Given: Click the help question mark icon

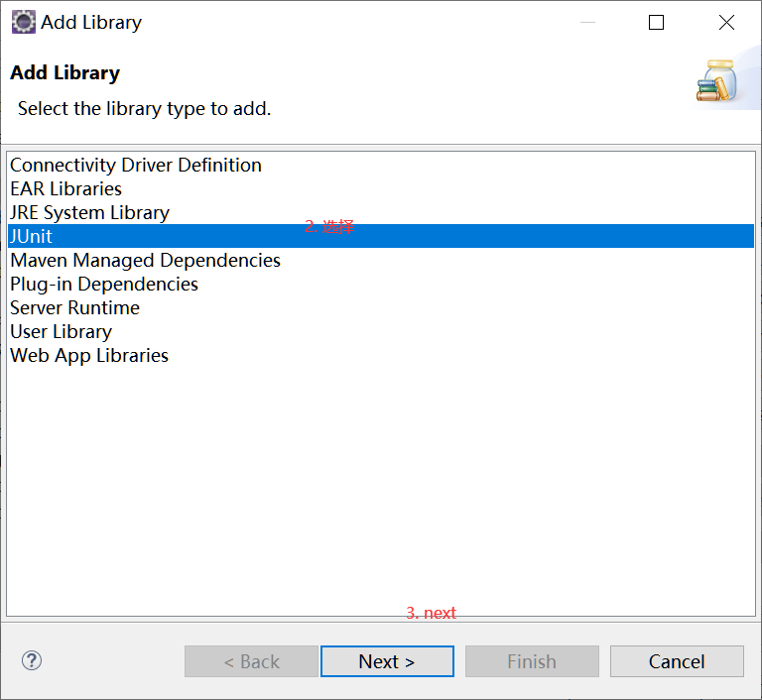Looking at the screenshot, I should [x=32, y=660].
